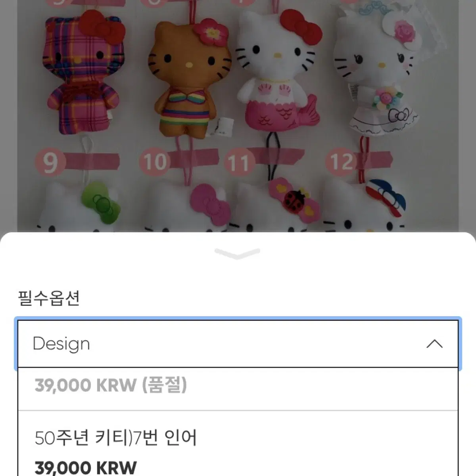The image size is (476, 476).
Task: Select the 50주년 키티)7번 인어 option
Action: click(x=238, y=443)
